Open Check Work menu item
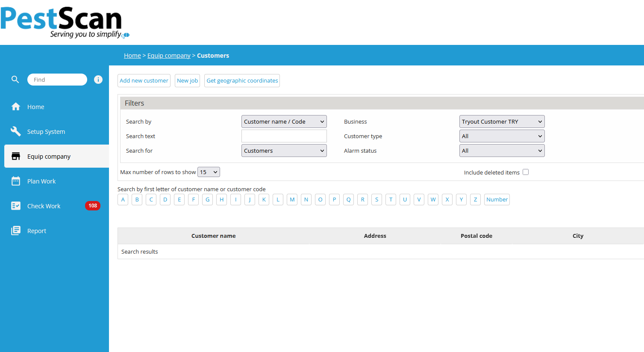The width and height of the screenshot is (644, 352). [44, 206]
